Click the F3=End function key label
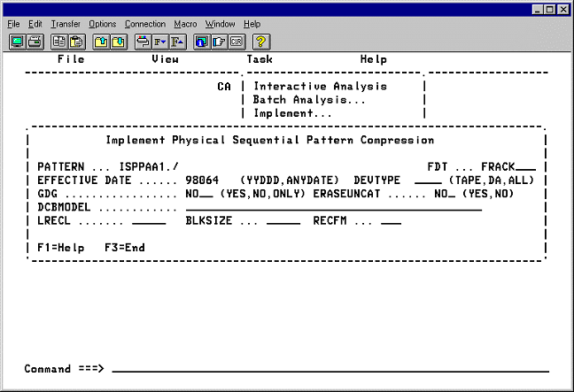Image resolution: width=574 pixels, height=392 pixels. [125, 248]
